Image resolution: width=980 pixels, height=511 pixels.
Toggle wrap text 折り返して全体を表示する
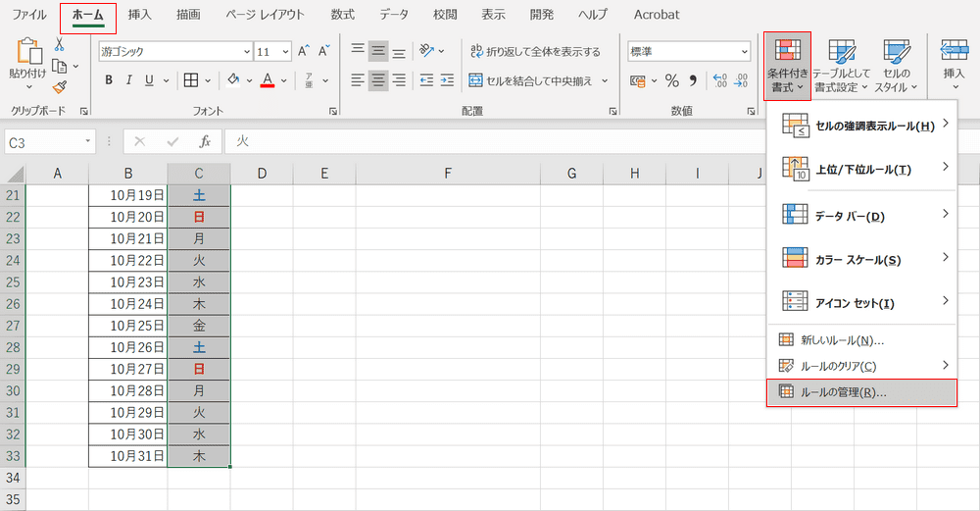pyautogui.click(x=536, y=51)
